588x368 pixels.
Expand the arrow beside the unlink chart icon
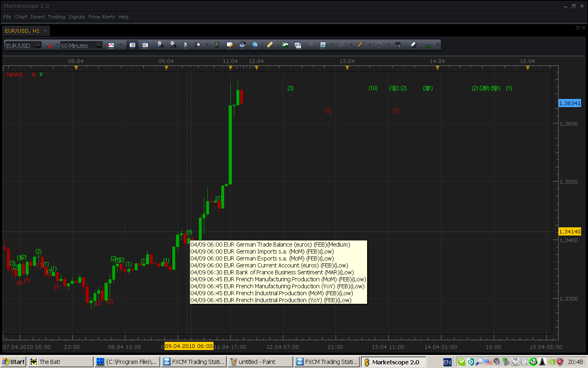point(57,45)
